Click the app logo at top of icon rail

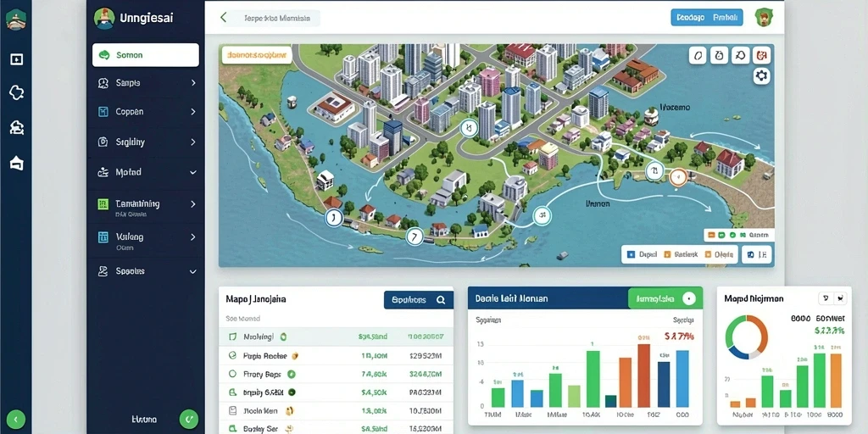(15, 20)
